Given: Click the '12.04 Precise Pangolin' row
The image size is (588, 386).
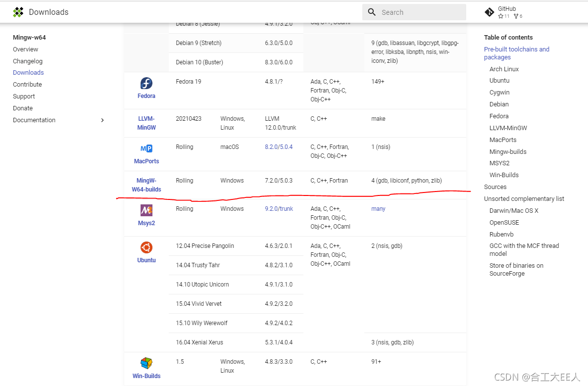Looking at the screenshot, I should tap(205, 246).
